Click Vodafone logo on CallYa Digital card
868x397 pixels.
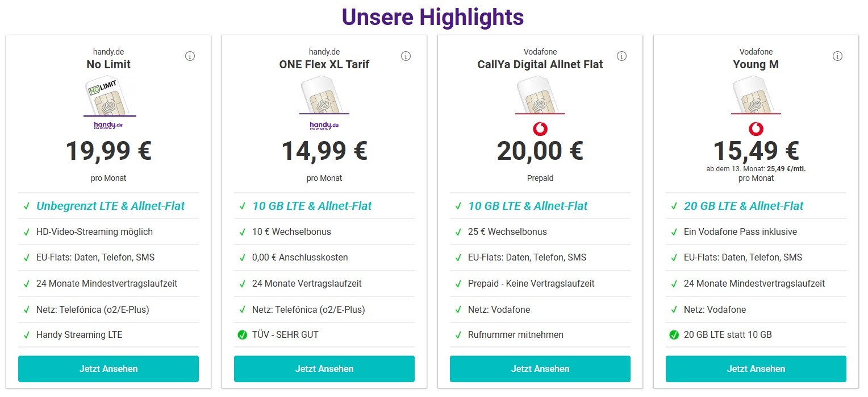[540, 129]
